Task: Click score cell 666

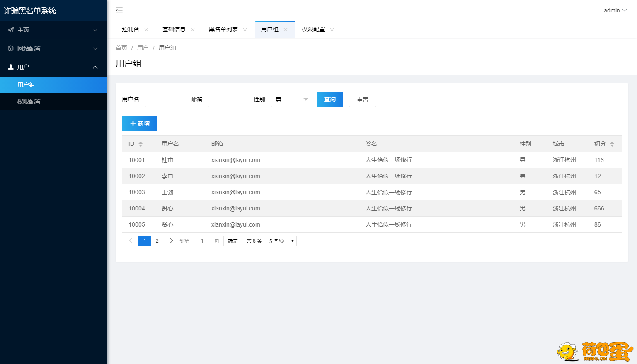Action: click(x=599, y=208)
